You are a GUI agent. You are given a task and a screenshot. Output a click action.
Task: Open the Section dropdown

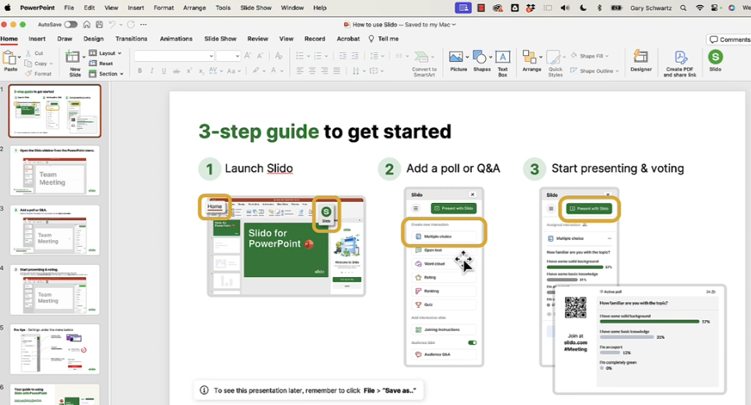(x=106, y=74)
